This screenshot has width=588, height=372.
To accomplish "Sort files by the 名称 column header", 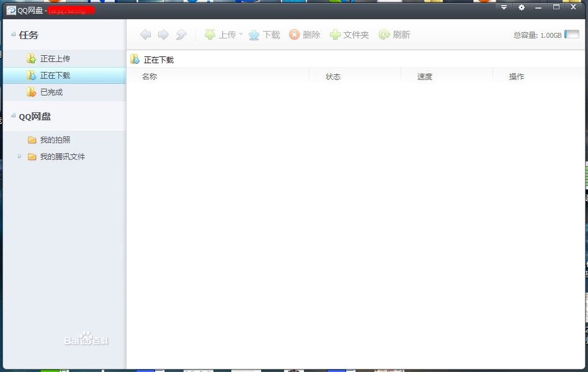I will coord(149,76).
